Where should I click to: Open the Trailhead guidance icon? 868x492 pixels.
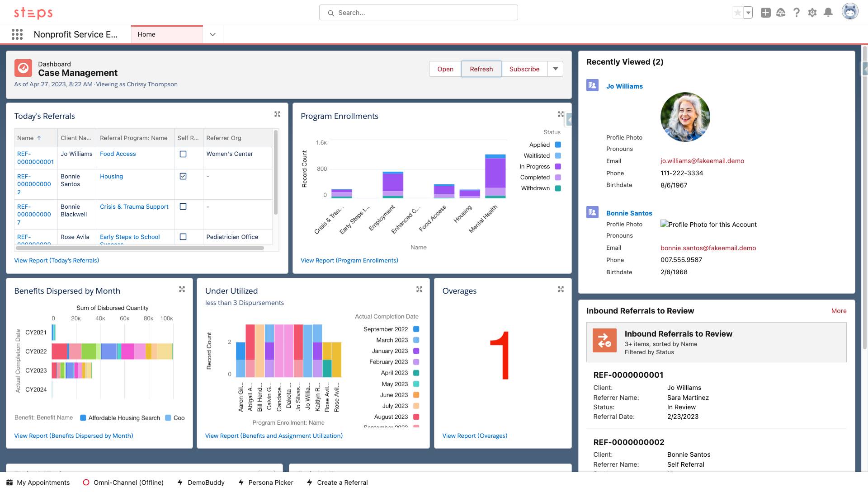click(x=781, y=13)
